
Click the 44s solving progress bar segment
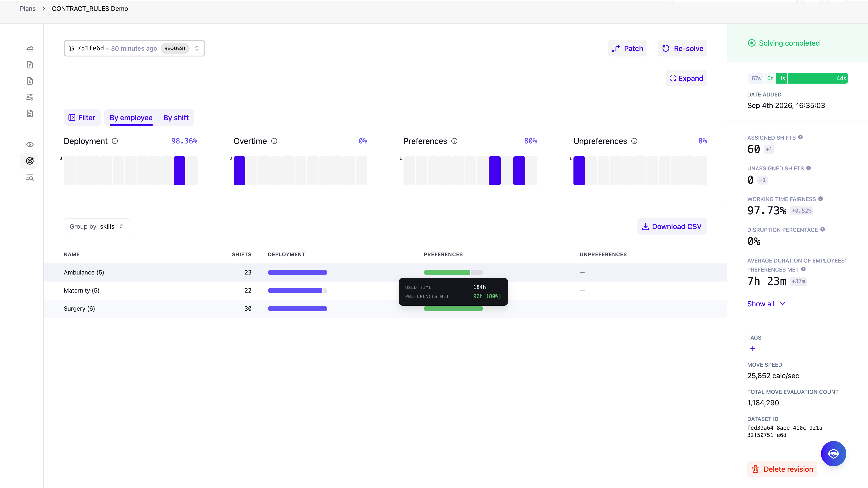818,78
